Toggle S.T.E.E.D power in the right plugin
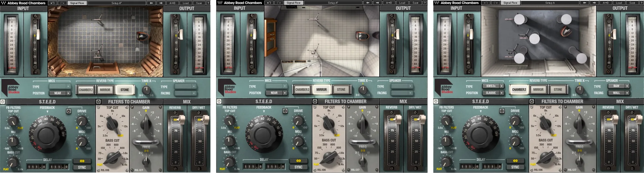This screenshot has height=173, width=644. click(x=436, y=101)
